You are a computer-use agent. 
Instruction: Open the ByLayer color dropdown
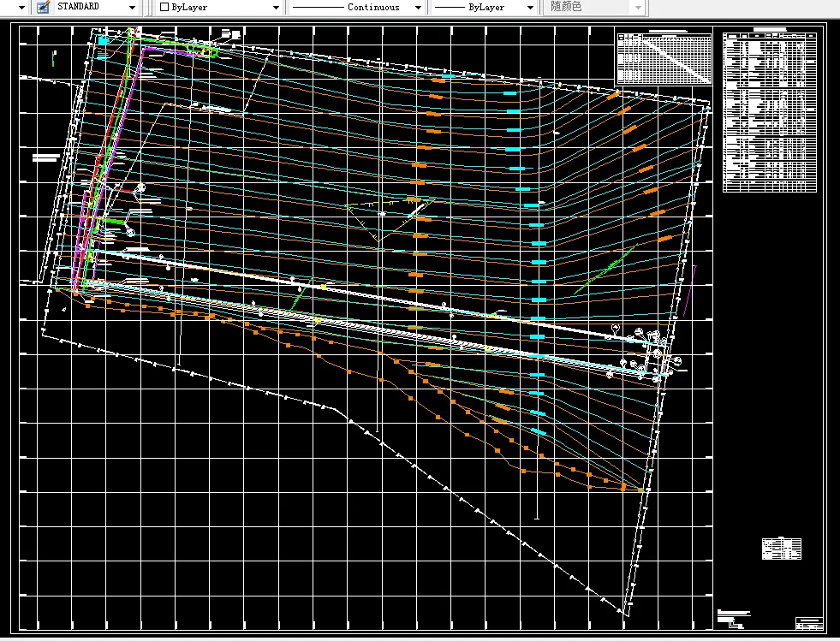point(276,8)
